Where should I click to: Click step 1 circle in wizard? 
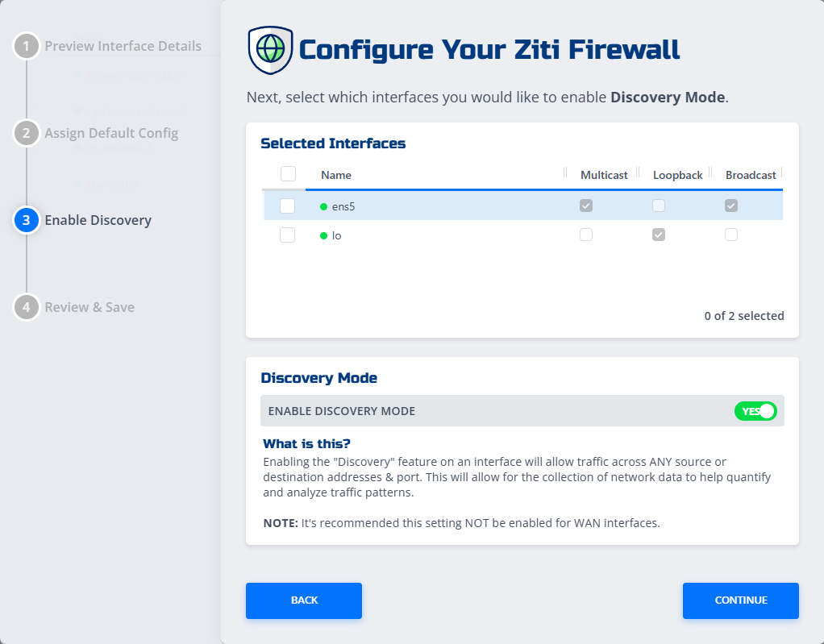click(x=27, y=46)
